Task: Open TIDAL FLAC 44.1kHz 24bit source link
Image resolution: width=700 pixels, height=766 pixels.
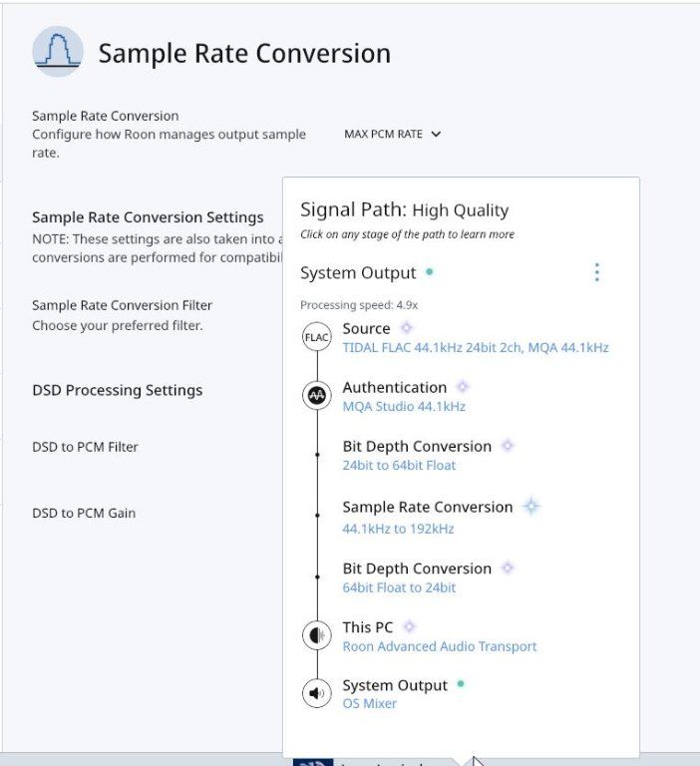Action: [x=476, y=348]
